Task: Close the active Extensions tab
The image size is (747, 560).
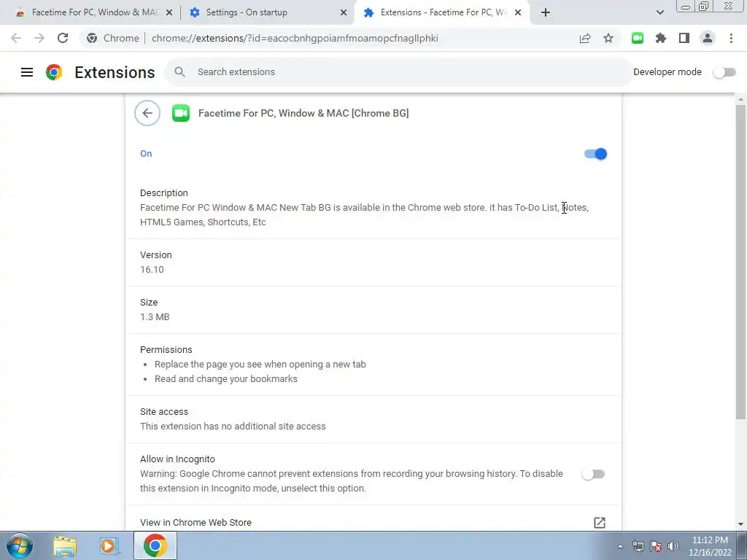Action: click(518, 12)
